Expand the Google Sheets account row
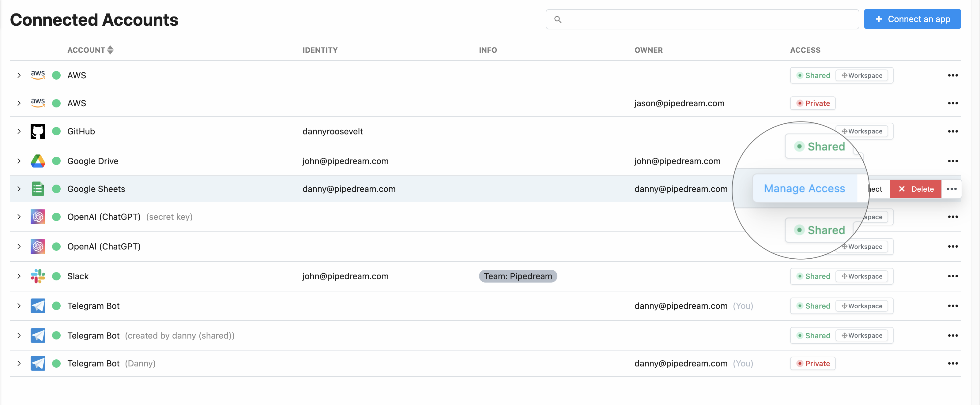This screenshot has width=980, height=405. (19, 188)
